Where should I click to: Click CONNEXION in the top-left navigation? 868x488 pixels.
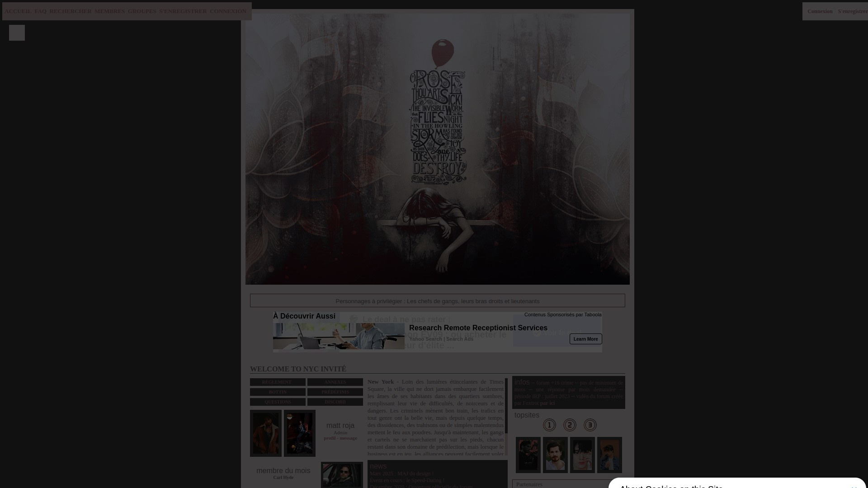pyautogui.click(x=228, y=11)
